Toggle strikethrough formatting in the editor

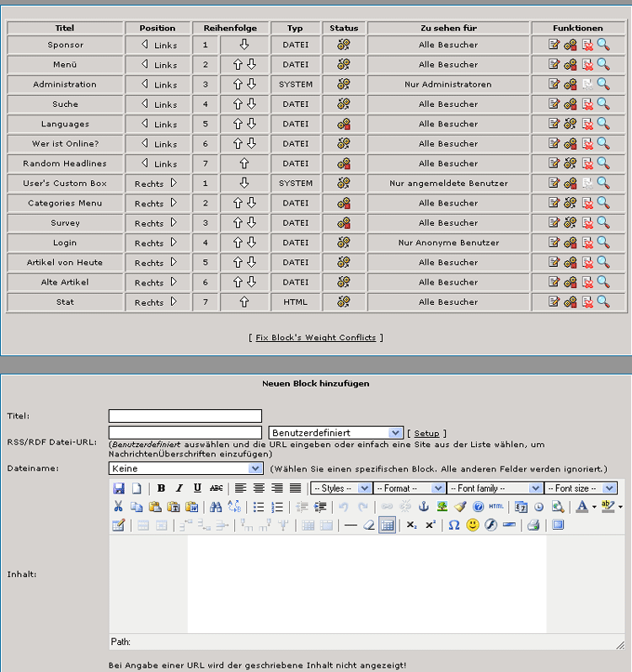tap(216, 488)
